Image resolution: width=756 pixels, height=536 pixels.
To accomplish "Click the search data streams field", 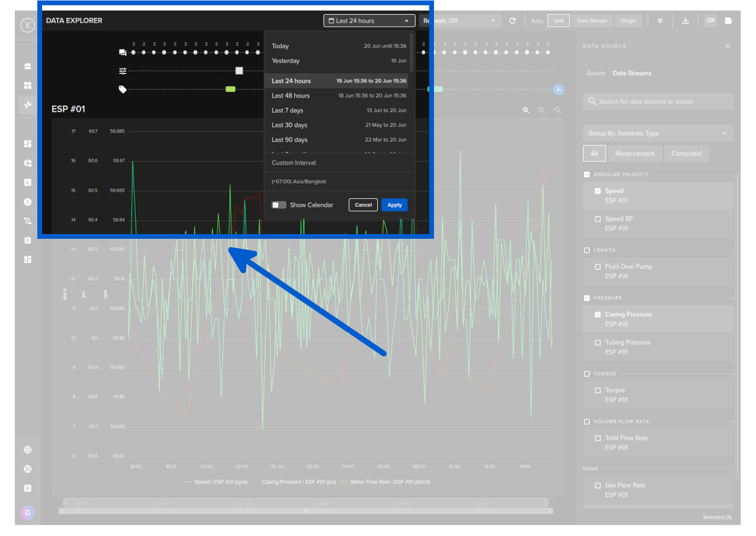I will 657,101.
